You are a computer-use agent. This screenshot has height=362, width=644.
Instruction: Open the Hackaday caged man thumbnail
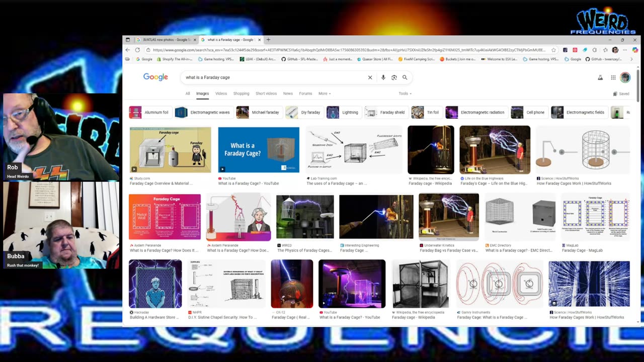[155, 284]
